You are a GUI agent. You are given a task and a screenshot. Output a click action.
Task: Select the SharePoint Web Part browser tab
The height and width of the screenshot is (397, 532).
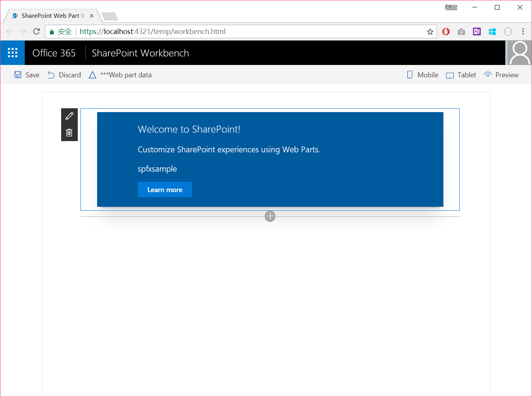pos(50,15)
